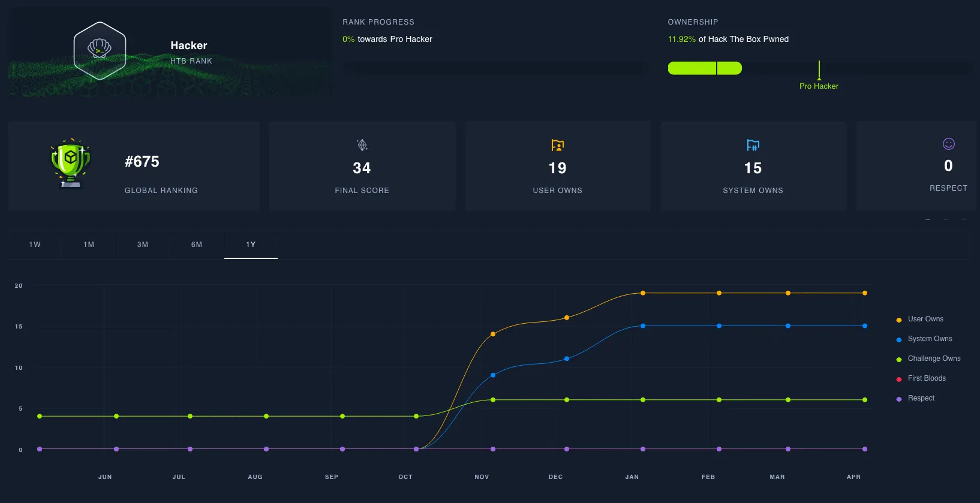
Task: Click the #675 global ranking number
Action: (142, 162)
